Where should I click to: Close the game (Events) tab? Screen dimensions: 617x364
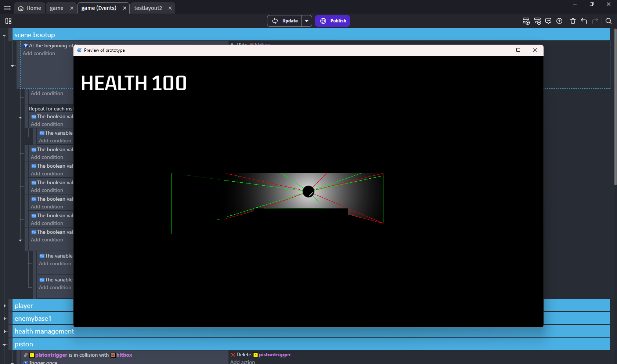125,8
